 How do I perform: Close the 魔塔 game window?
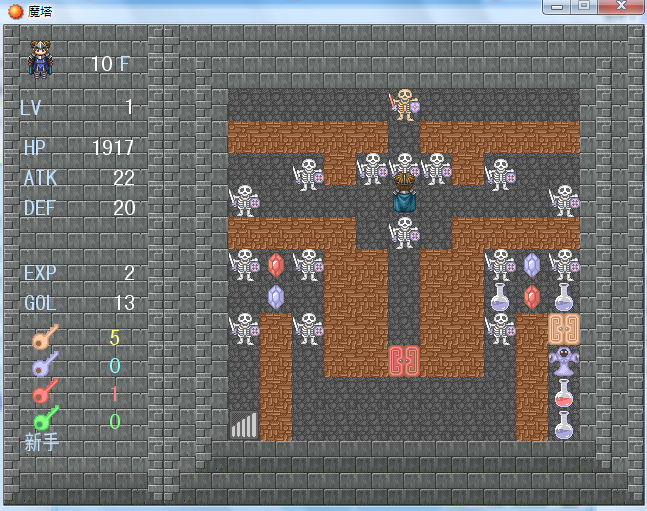click(621, 7)
